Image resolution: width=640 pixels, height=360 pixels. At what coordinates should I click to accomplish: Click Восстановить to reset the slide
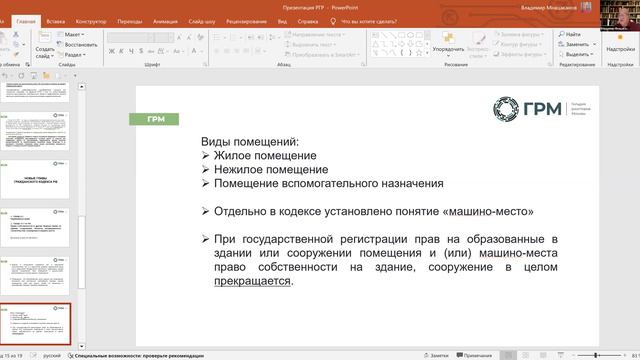click(x=77, y=44)
